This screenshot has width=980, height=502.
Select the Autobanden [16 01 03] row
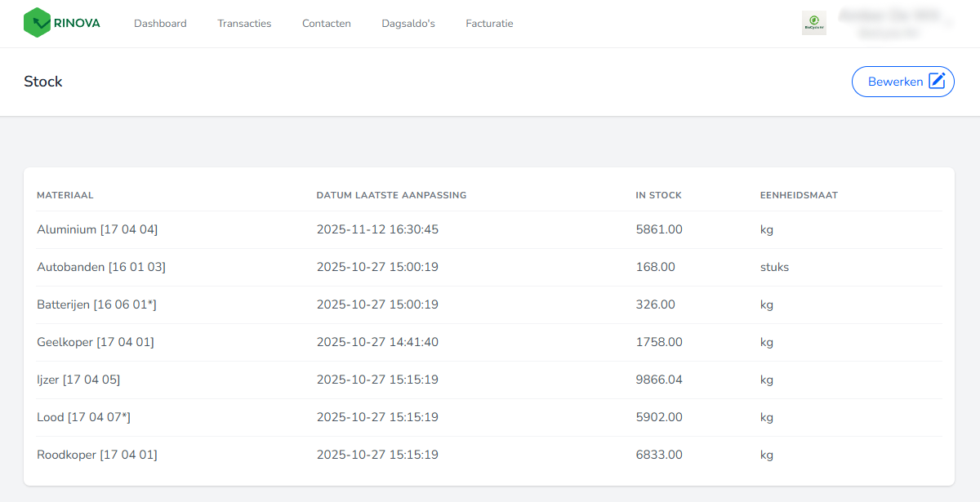coord(101,267)
